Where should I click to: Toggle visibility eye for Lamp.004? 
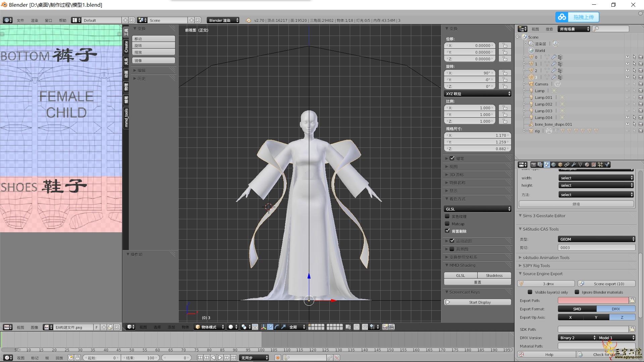(x=627, y=117)
